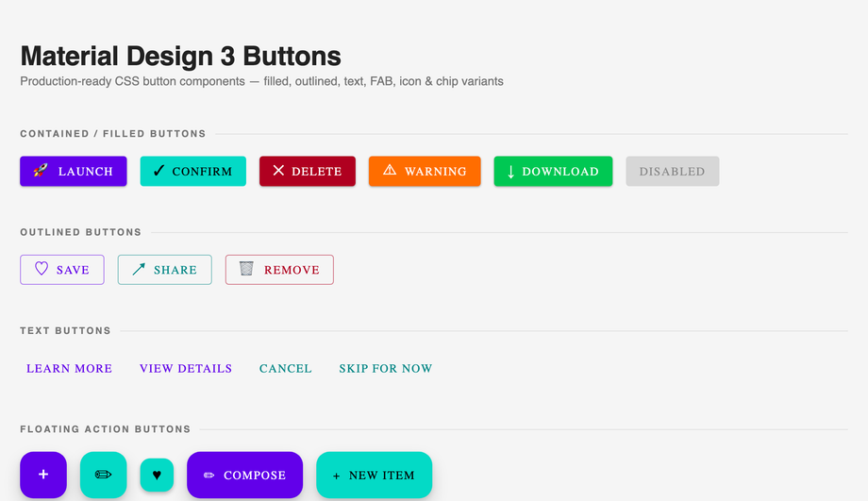Click the Text Buttons section heading

[65, 331]
